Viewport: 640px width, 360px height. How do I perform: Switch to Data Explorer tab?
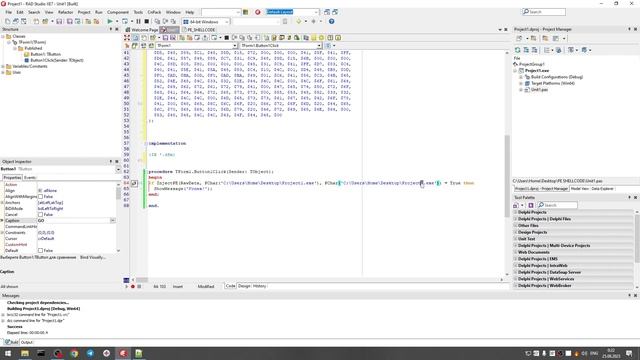coord(602,189)
